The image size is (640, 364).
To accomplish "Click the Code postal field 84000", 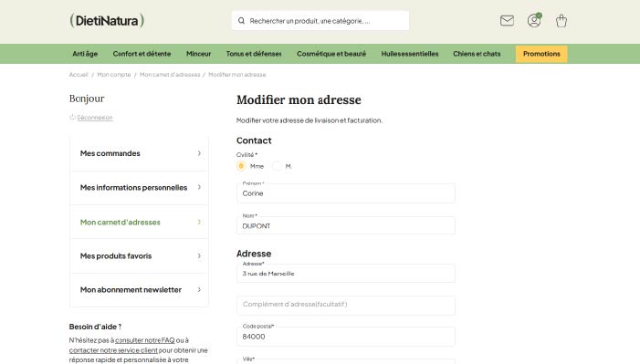I will coord(346,337).
